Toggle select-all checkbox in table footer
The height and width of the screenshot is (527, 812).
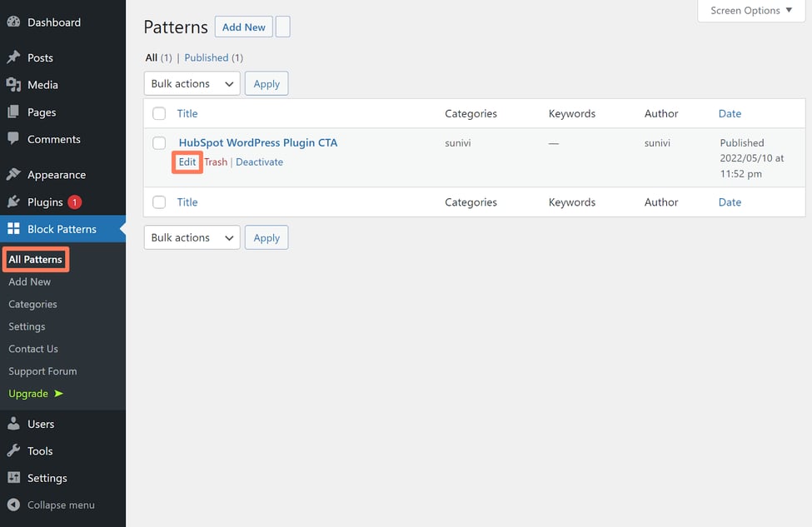coord(159,202)
